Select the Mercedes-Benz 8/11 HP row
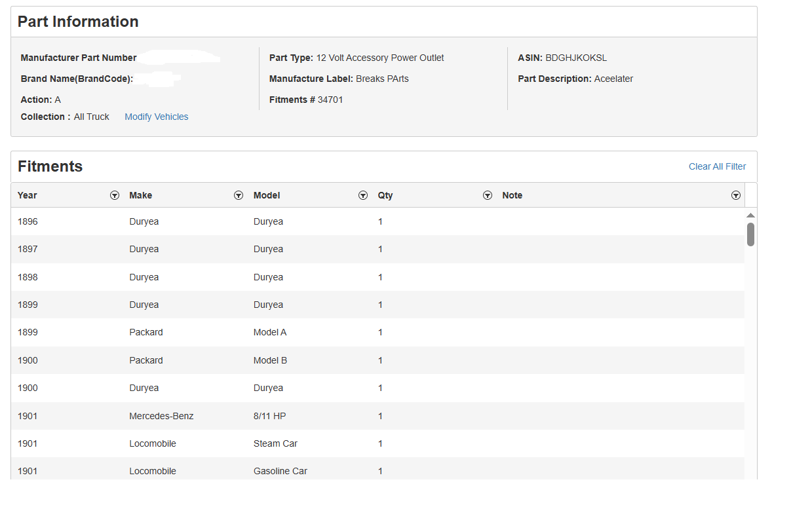Image resolution: width=812 pixels, height=505 pixels. pos(377,416)
